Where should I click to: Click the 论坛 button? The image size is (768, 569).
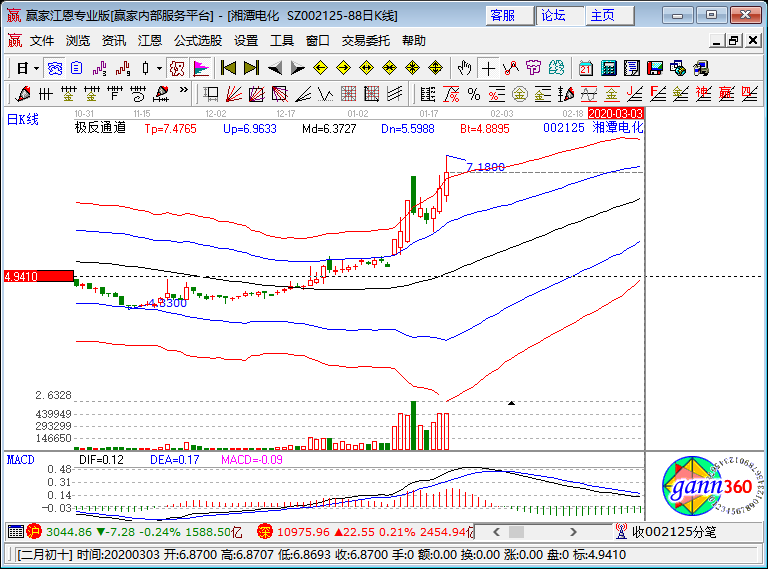pos(559,16)
